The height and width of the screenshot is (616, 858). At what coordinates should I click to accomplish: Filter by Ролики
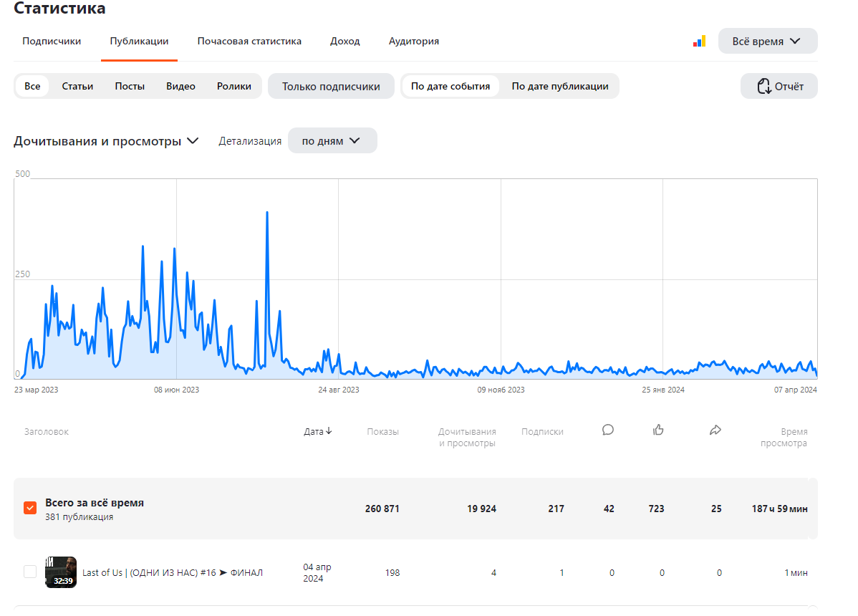coord(233,86)
